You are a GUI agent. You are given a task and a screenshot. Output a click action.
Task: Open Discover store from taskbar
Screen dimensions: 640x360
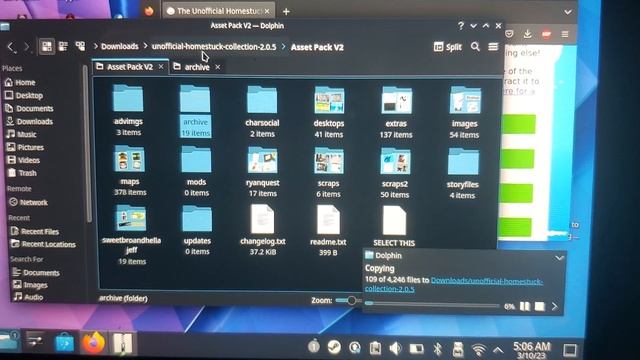click(x=64, y=343)
